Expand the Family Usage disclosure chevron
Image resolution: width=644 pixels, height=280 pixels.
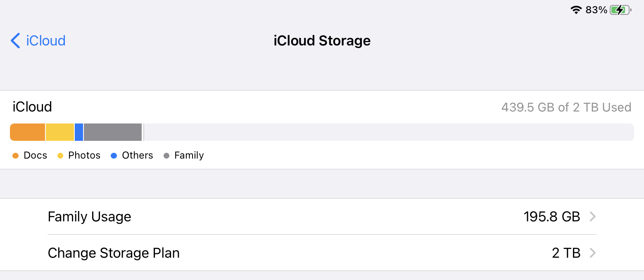pyautogui.click(x=592, y=216)
